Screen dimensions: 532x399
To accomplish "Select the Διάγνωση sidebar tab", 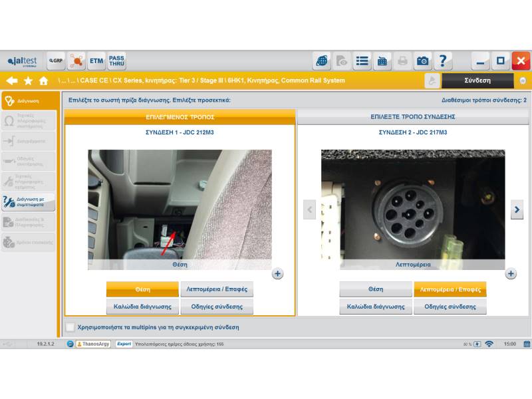I will click(29, 101).
